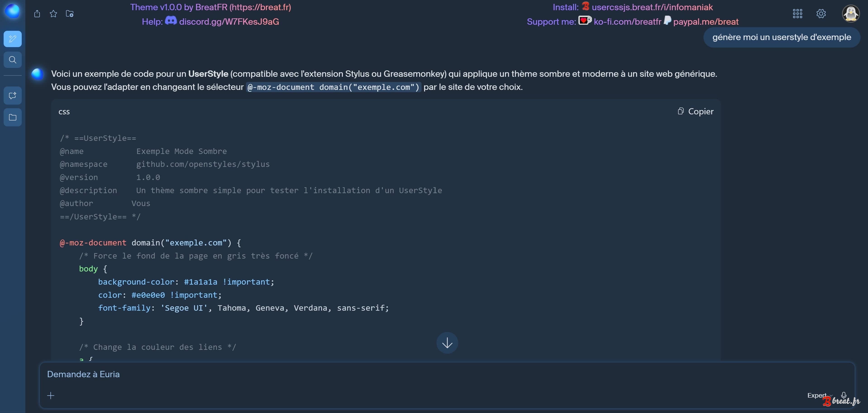Click the inline code '@-moz-document domain("exemple.com")'
868x413 pixels.
coord(333,87)
